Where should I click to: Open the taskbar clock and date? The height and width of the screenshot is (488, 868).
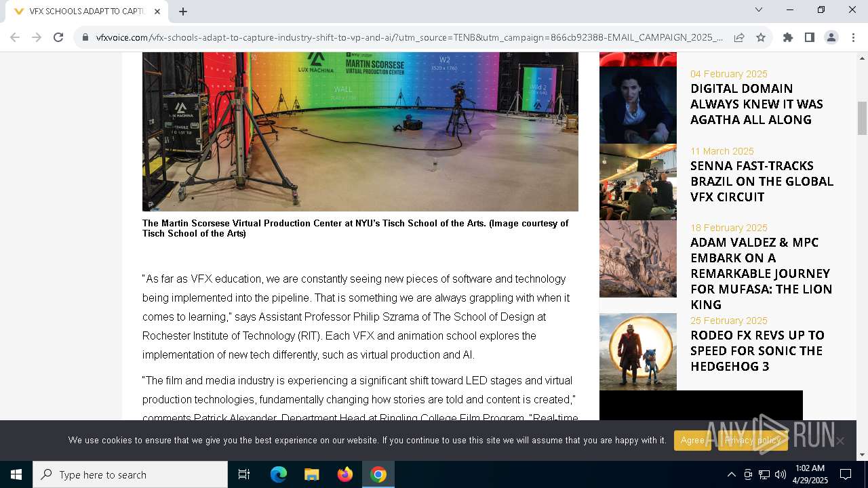pos(810,474)
